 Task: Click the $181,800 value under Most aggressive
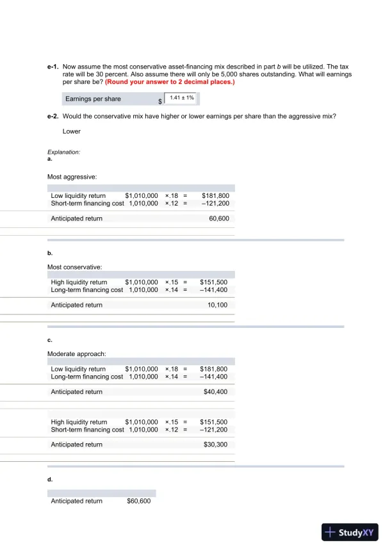coord(215,195)
